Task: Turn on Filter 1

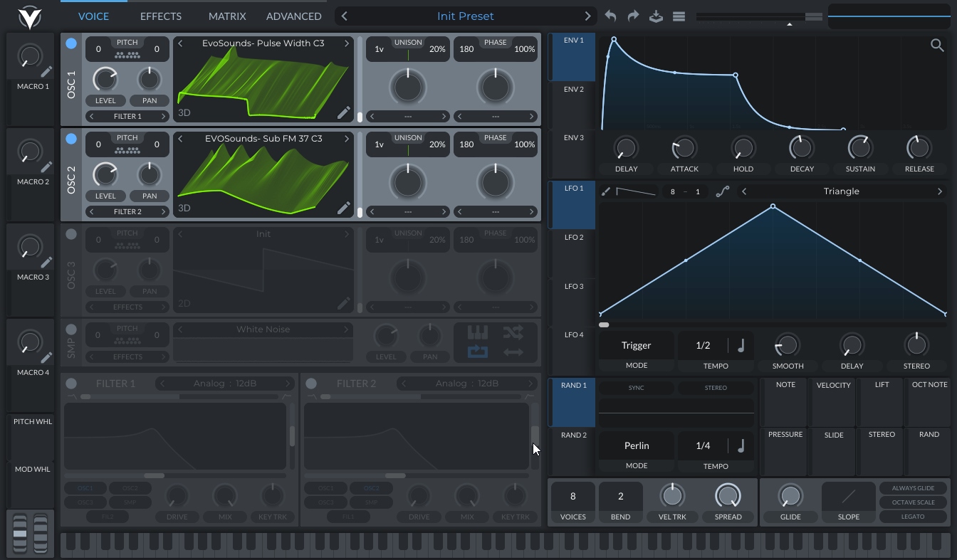Action: [x=71, y=384]
